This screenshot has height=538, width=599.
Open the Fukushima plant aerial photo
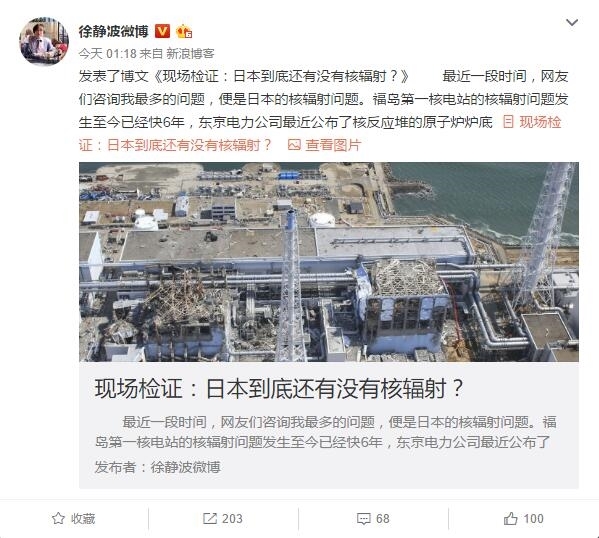329,262
